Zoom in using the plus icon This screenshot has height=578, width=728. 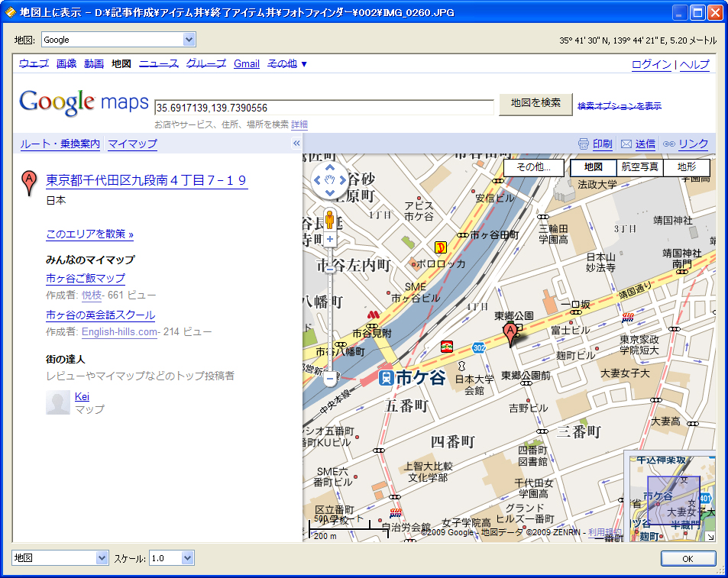coord(328,239)
